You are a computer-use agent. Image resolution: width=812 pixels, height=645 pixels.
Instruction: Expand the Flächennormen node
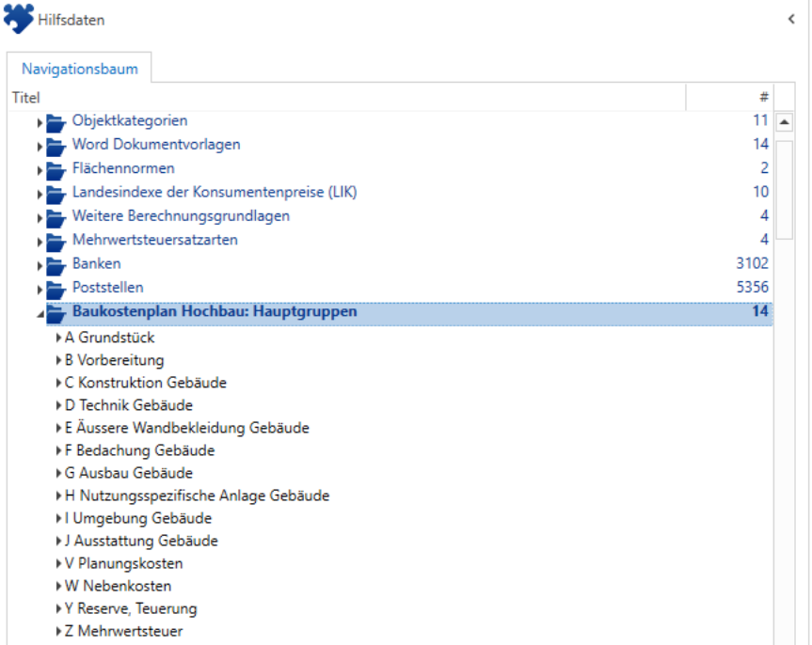click(40, 170)
